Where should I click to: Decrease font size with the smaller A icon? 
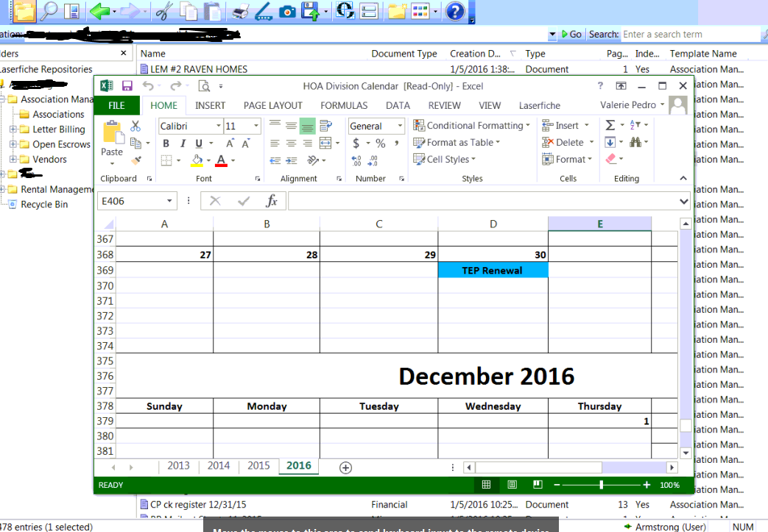point(246,143)
